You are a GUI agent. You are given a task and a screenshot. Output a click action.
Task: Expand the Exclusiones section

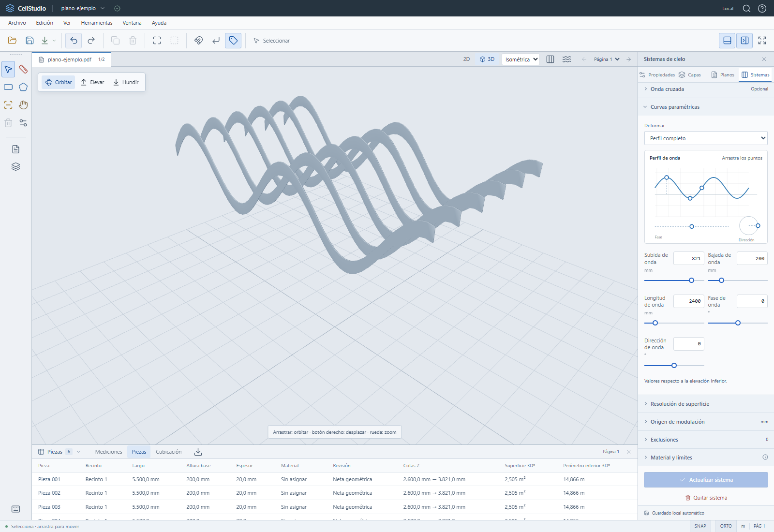(x=706, y=440)
